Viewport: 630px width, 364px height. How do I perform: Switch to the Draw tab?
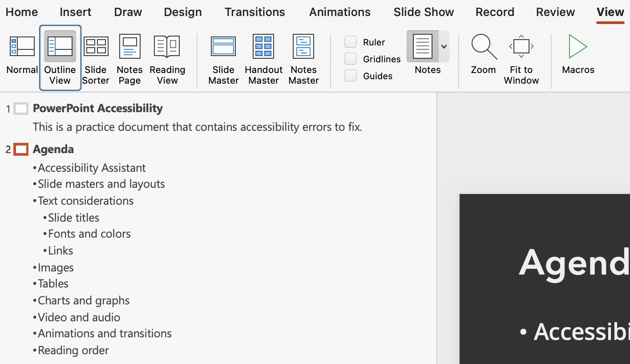point(128,12)
